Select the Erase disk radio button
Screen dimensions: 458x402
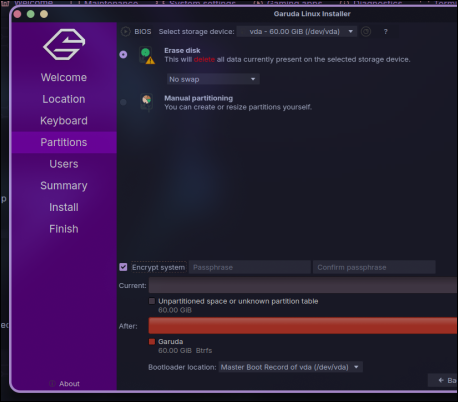click(x=123, y=55)
